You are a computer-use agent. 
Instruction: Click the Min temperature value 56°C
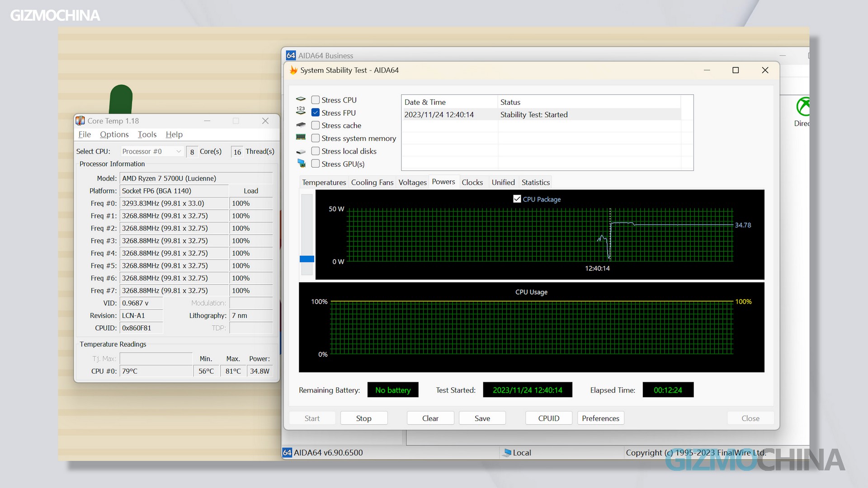click(206, 371)
